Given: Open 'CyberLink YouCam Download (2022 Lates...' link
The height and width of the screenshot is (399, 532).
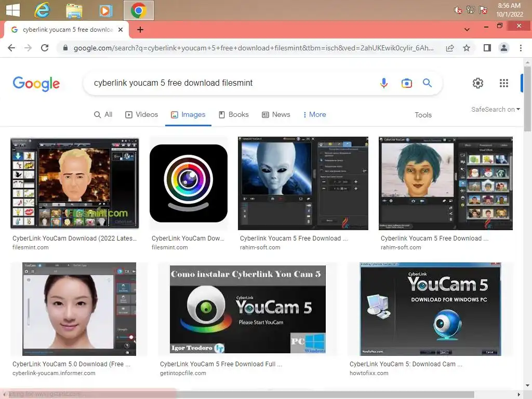Looking at the screenshot, I should [74, 238].
